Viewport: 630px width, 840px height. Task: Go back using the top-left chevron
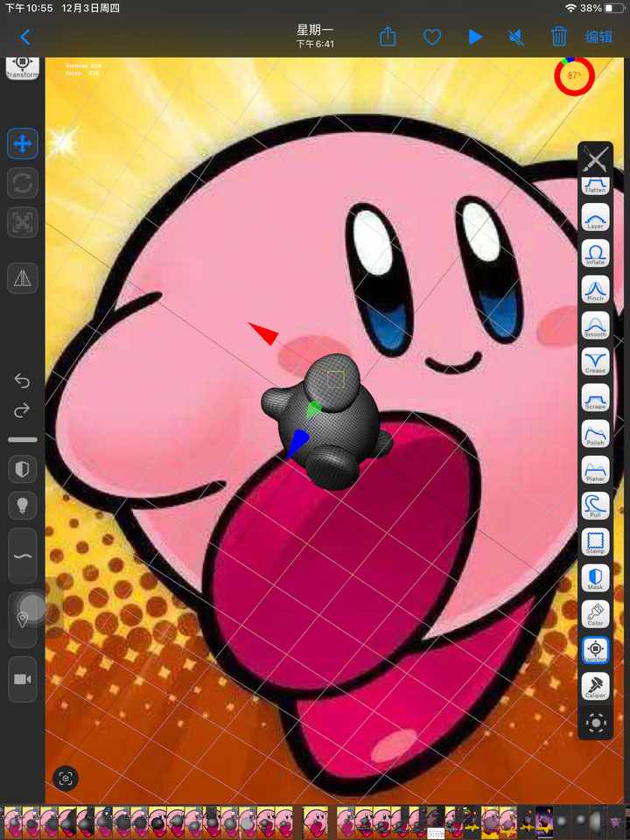25,37
